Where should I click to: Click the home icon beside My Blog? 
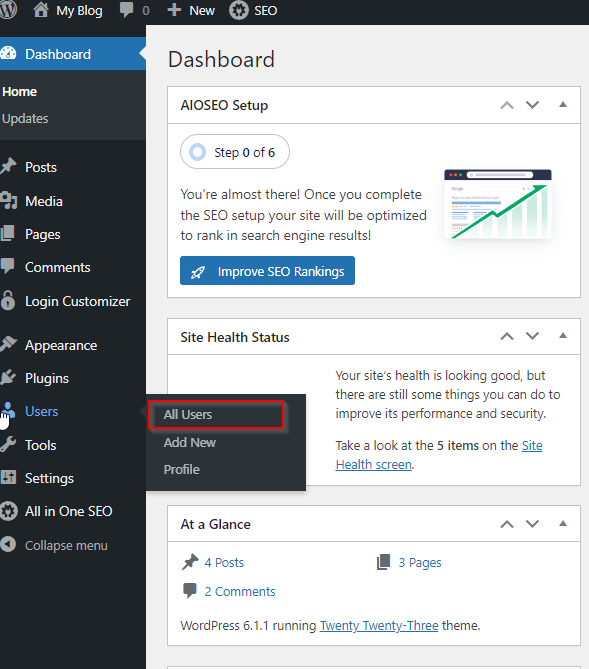pyautogui.click(x=41, y=10)
